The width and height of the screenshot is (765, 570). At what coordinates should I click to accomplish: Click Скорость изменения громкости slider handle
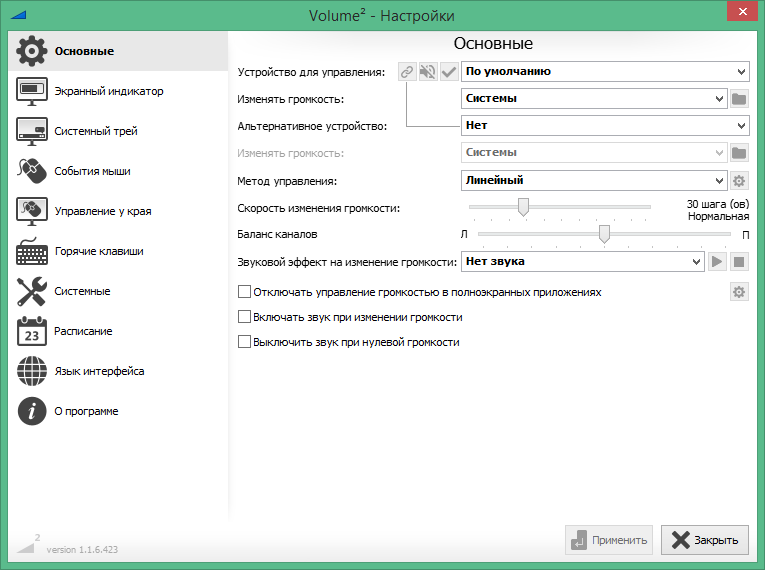pyautogui.click(x=523, y=207)
